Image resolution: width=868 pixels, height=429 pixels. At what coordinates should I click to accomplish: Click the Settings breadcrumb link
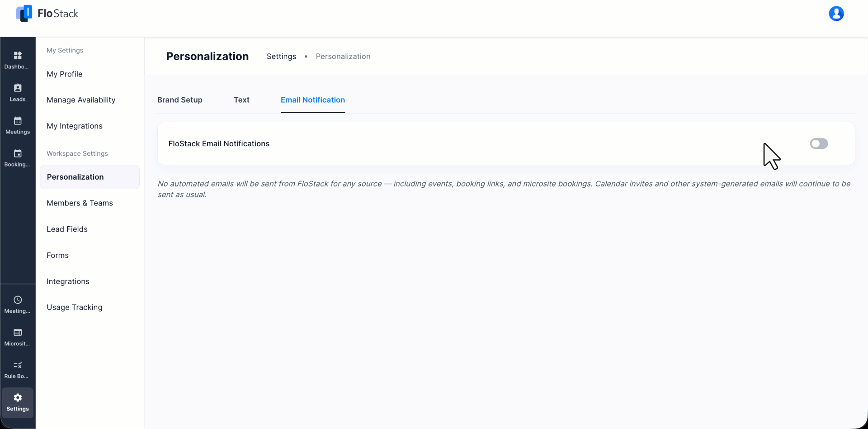click(281, 57)
